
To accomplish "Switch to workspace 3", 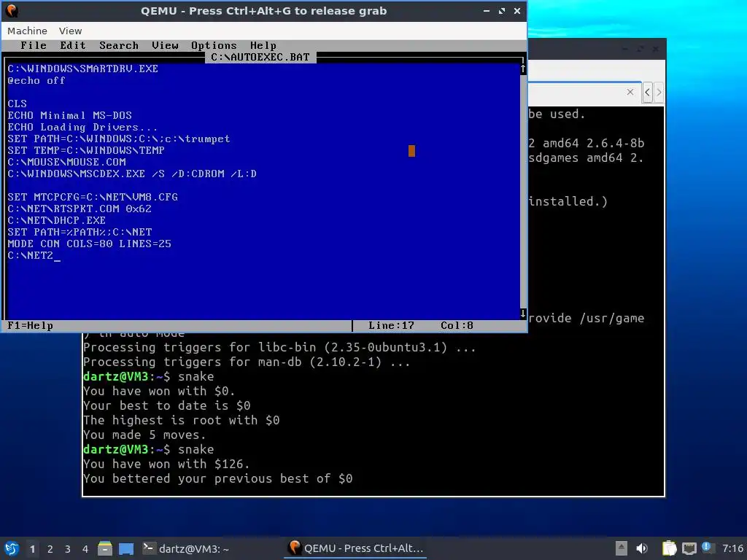I will click(x=68, y=549).
